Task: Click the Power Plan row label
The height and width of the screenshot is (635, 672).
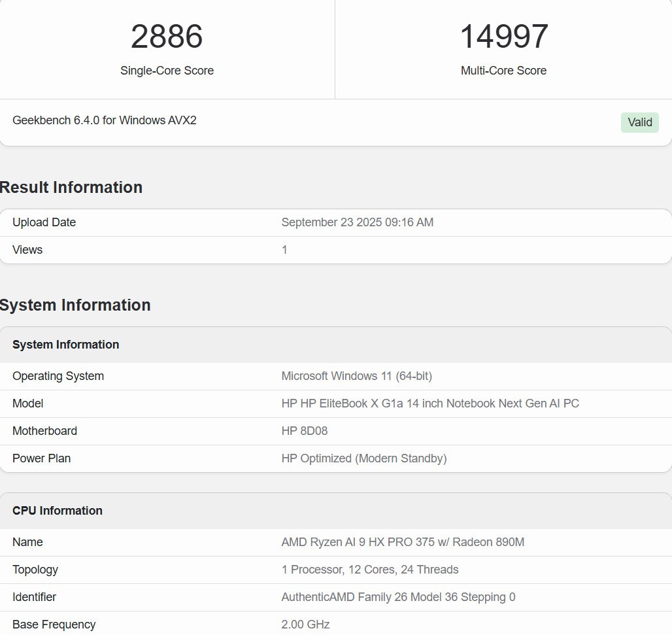Action: click(x=41, y=458)
